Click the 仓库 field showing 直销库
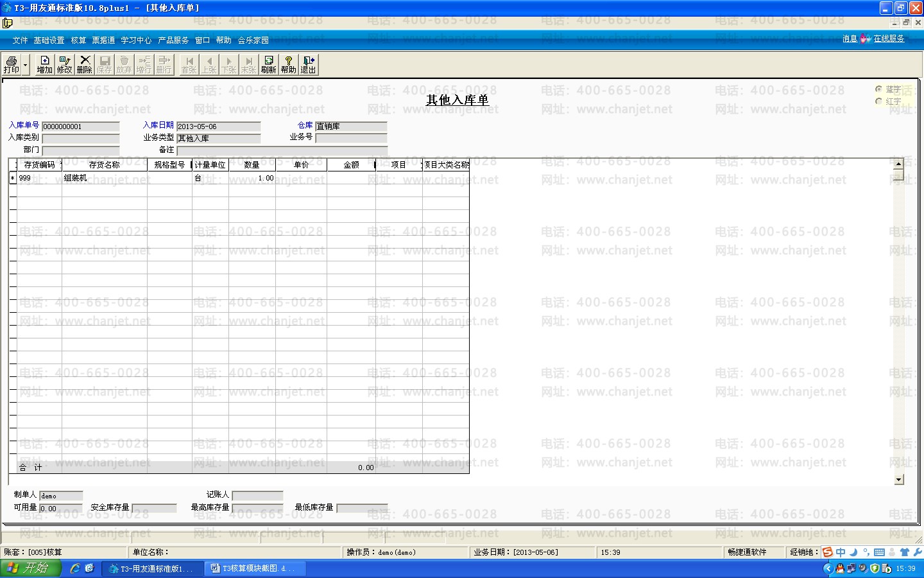The width and height of the screenshot is (924, 578). (351, 127)
